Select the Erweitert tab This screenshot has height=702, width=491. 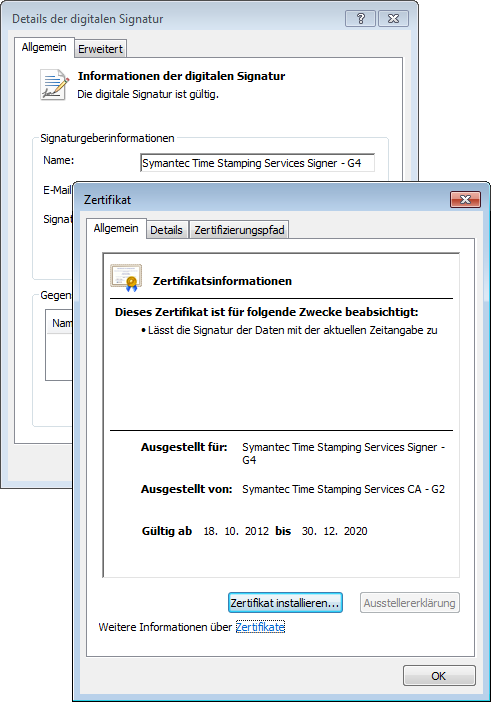tap(100, 49)
